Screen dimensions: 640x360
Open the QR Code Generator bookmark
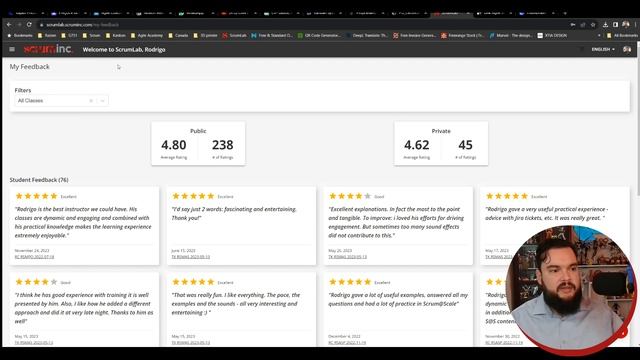click(x=319, y=36)
